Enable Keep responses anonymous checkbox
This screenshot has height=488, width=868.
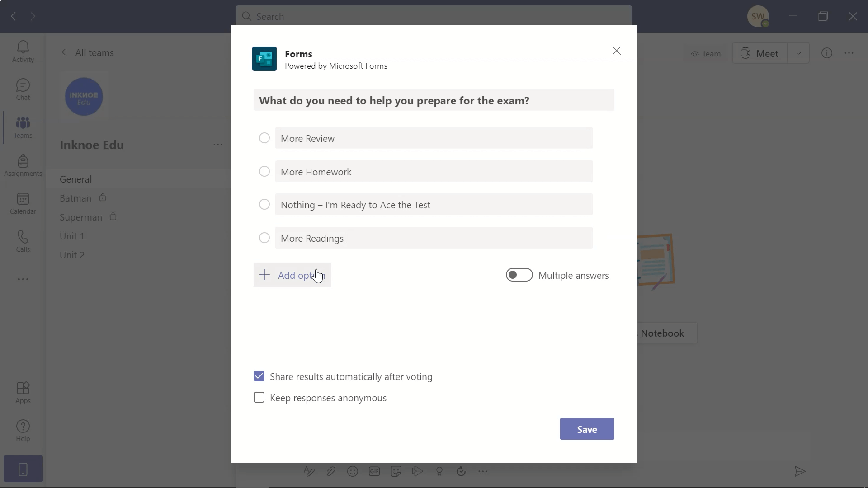(x=259, y=397)
